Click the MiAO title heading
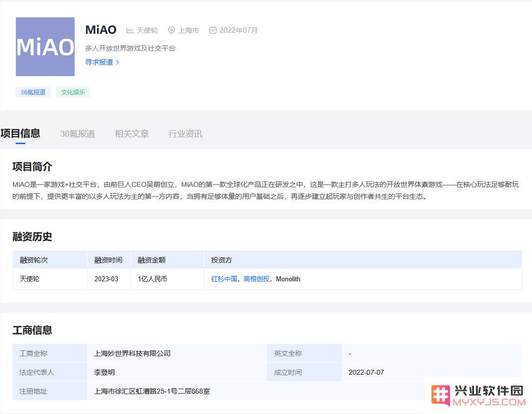Image resolution: width=532 pixels, height=414 pixels. 101,30
